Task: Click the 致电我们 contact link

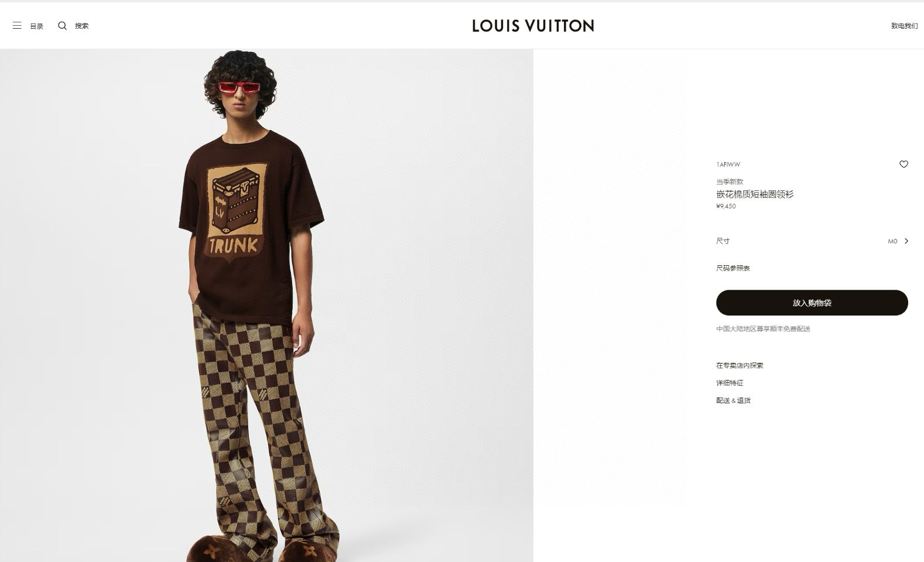Action: click(904, 26)
